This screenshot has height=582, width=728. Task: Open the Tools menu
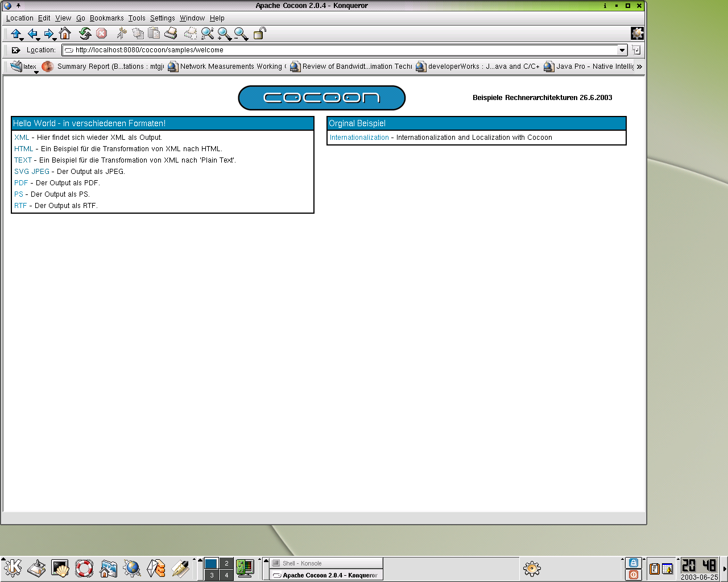[137, 18]
